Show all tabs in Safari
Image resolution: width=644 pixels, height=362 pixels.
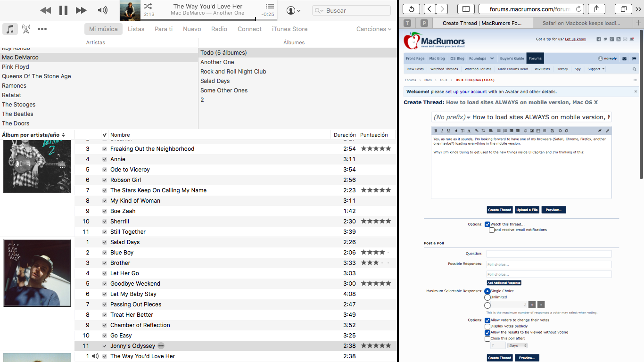624,9
